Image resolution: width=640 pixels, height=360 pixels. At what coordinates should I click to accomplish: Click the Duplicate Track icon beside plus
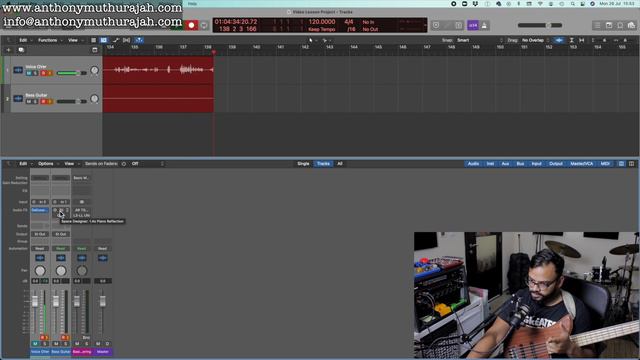[x=21, y=50]
